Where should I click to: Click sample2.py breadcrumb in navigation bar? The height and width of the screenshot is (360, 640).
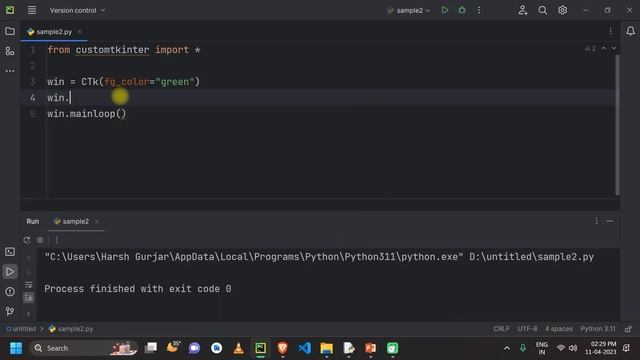pos(71,329)
